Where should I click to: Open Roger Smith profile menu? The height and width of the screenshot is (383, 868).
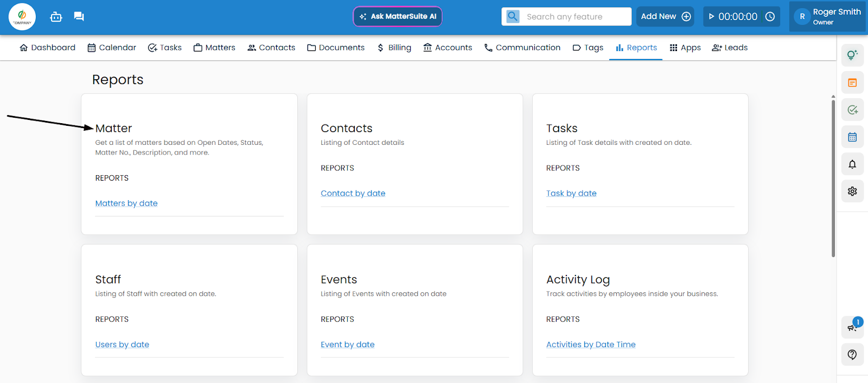tap(828, 17)
